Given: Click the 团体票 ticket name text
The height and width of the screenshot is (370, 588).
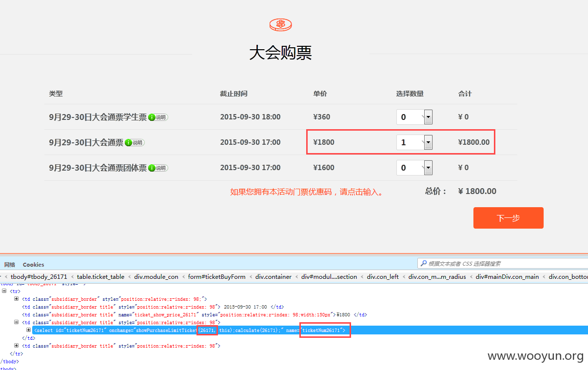Looking at the screenshot, I should click(98, 168).
